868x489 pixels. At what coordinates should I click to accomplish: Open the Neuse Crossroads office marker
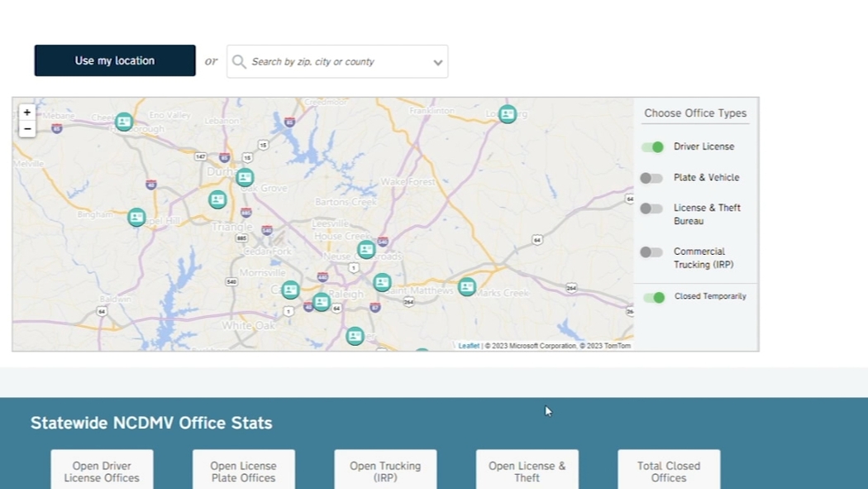[366, 249]
